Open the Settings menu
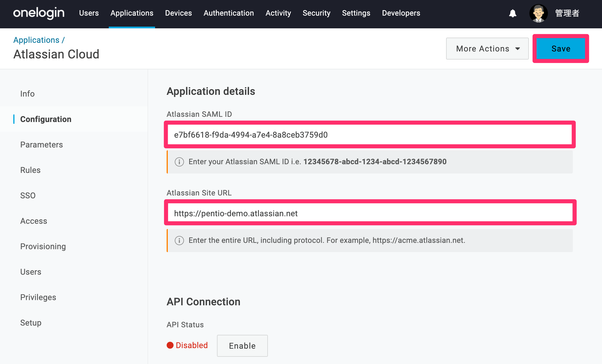 tap(356, 13)
